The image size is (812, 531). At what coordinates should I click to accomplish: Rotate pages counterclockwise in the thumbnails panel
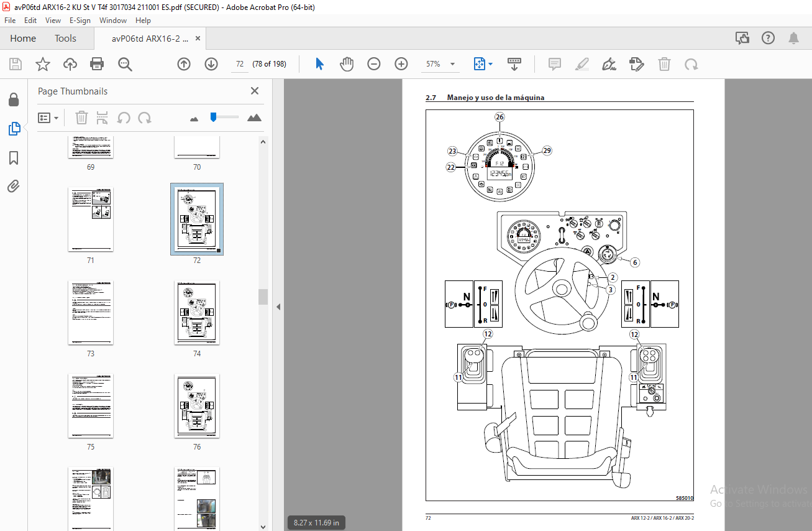tap(124, 118)
